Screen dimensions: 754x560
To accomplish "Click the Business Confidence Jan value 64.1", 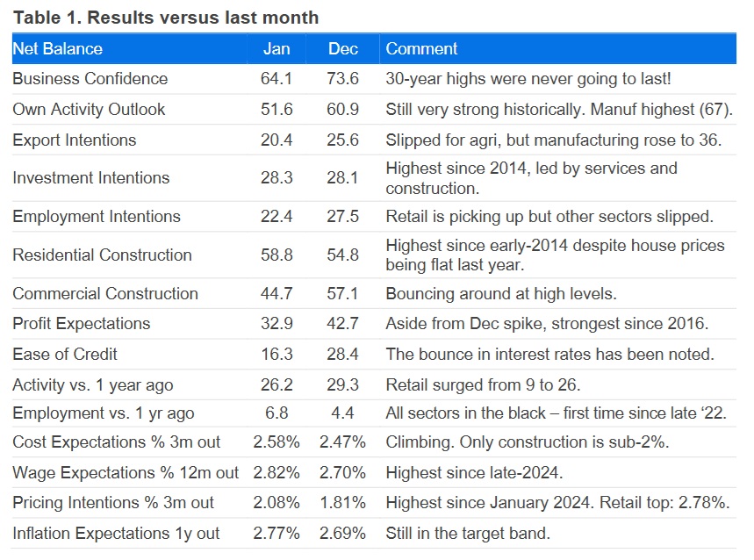I will tap(276, 79).
